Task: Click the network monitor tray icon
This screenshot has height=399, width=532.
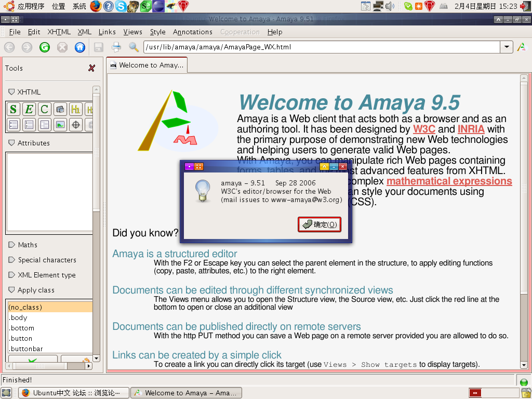Action: pos(378,6)
